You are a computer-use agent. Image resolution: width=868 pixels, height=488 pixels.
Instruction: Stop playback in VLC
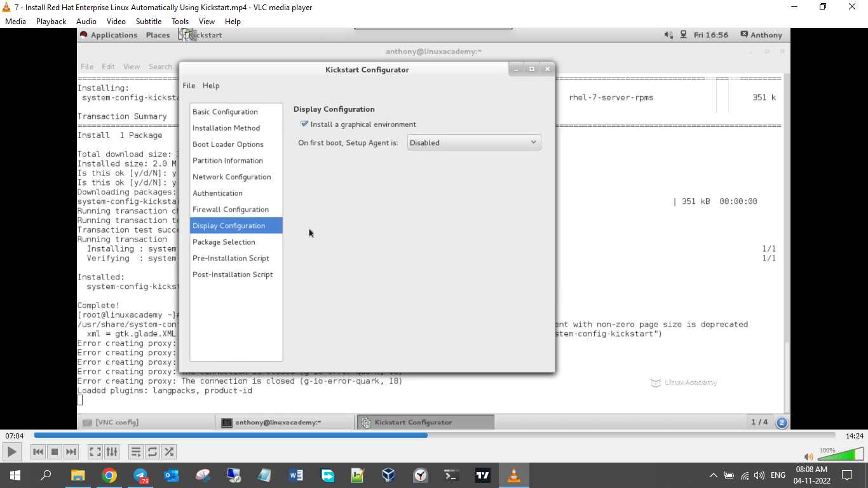(x=55, y=452)
